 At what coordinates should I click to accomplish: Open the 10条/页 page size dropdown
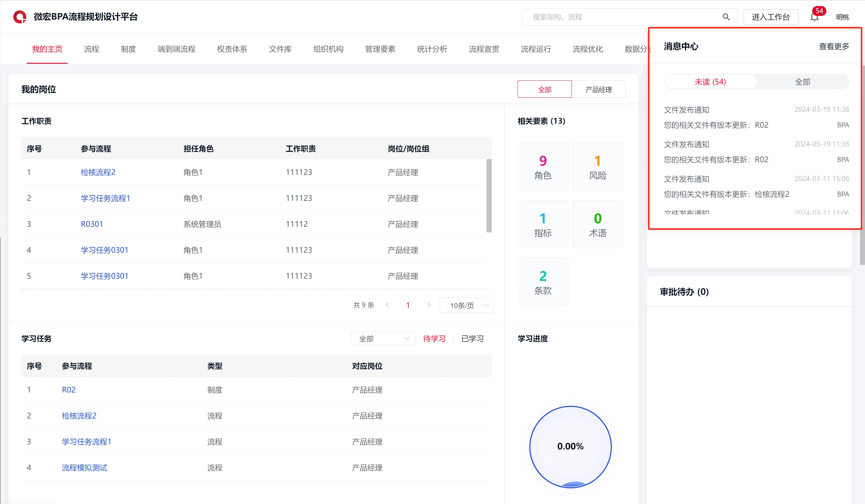pos(467,305)
